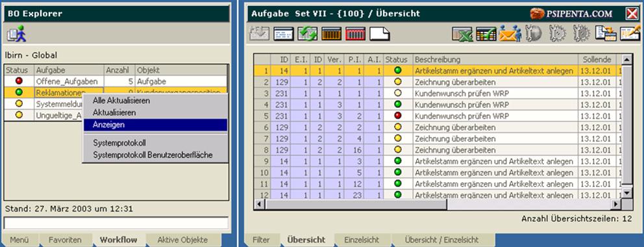Click green status dot in overview row 4
The width and height of the screenshot is (644, 247).
click(x=397, y=105)
